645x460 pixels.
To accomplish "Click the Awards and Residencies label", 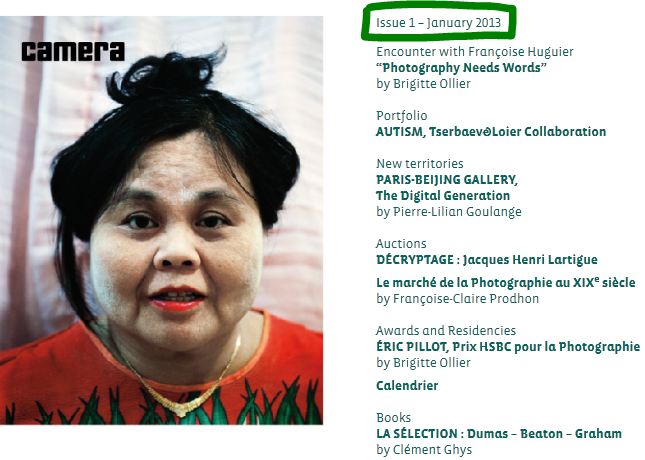I will coord(445,330).
